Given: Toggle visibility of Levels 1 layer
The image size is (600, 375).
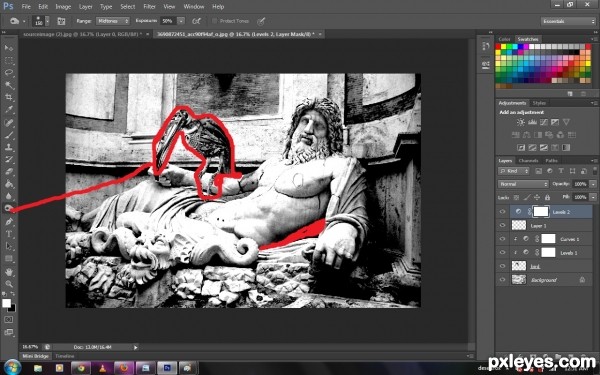Looking at the screenshot, I should click(x=502, y=253).
